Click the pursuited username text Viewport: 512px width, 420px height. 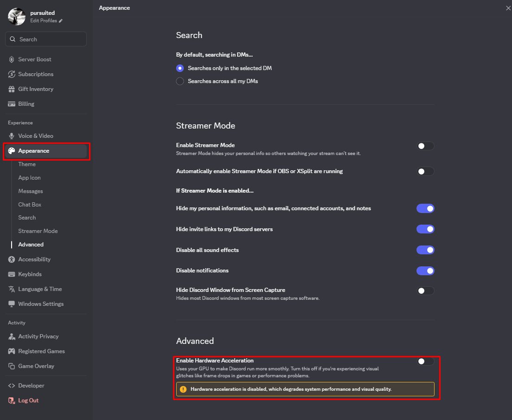(43, 13)
